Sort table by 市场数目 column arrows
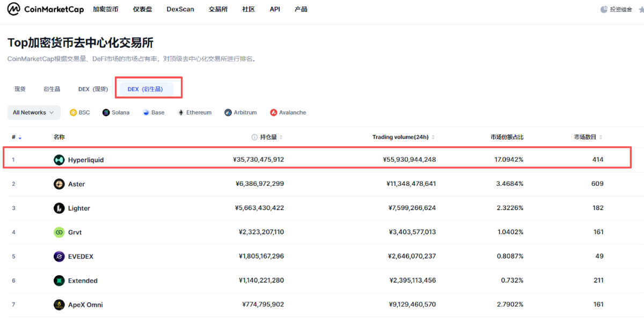The width and height of the screenshot is (644, 318). pos(601,137)
